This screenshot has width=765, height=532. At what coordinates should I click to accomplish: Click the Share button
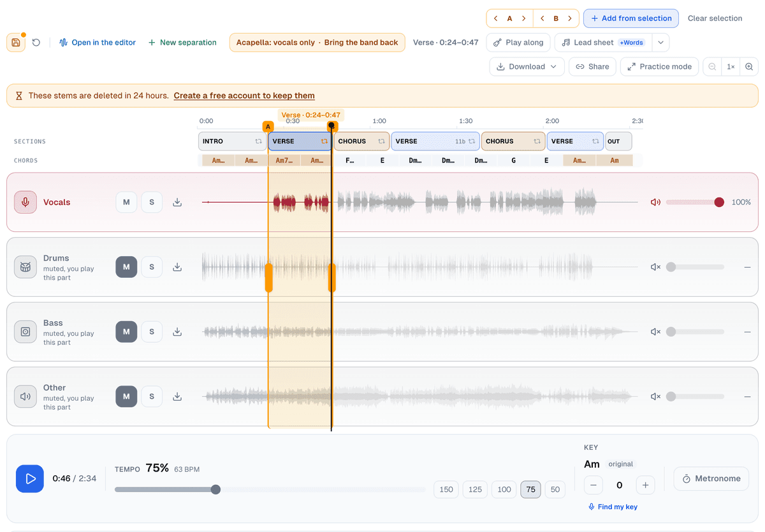tap(592, 66)
